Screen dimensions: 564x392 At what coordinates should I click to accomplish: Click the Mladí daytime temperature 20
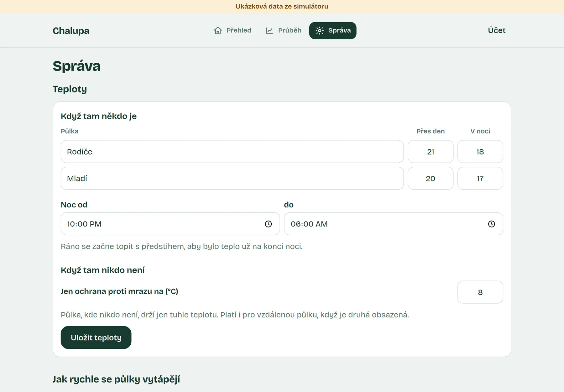tap(431, 178)
